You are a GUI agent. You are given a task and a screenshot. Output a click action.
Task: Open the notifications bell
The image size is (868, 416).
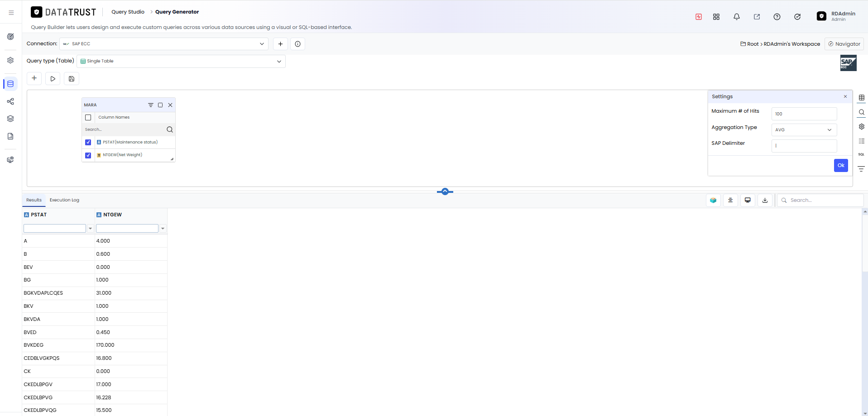click(737, 17)
